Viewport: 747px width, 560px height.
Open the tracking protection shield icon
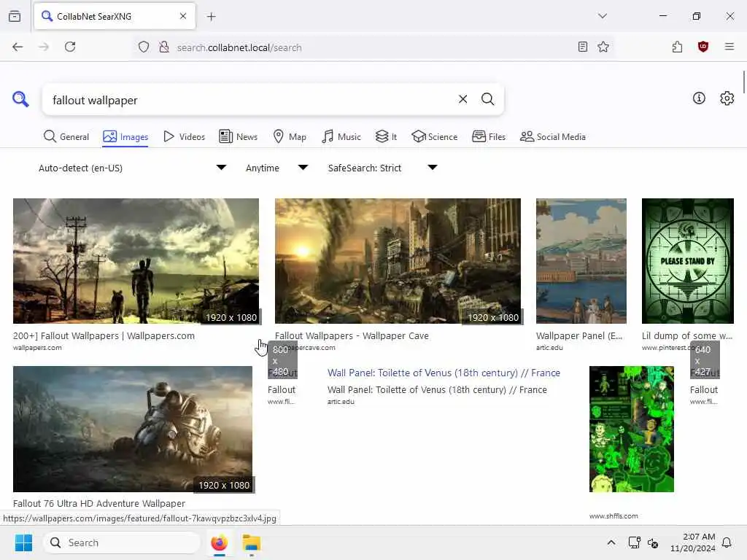pos(144,47)
